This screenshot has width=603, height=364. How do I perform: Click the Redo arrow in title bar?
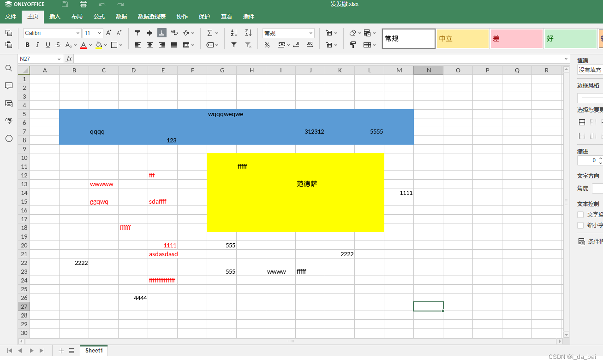pyautogui.click(x=120, y=4)
